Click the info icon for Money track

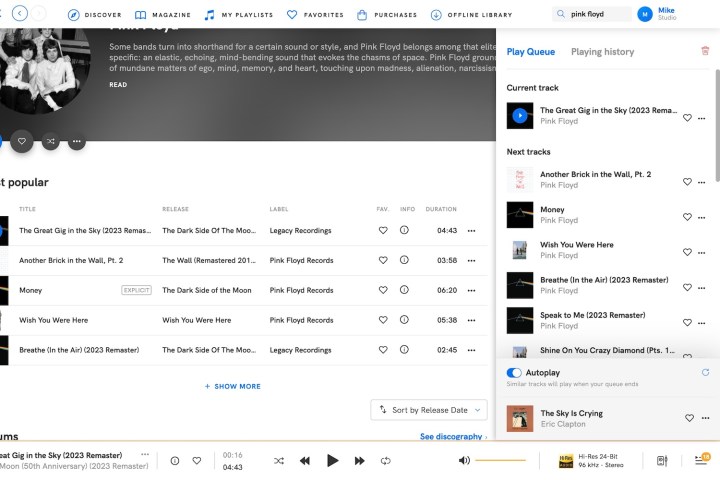[404, 290]
